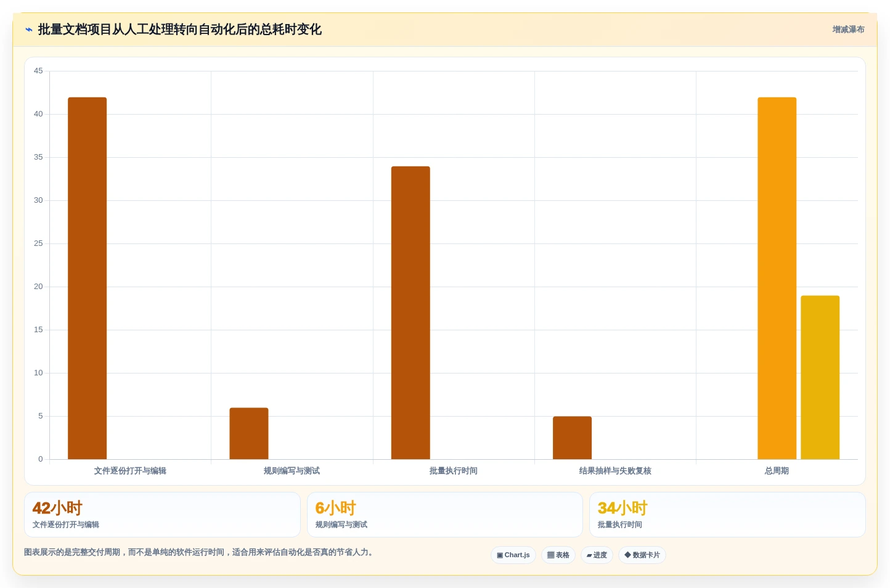Click the 6小时 data card
The image size is (890, 588).
pos(444,514)
